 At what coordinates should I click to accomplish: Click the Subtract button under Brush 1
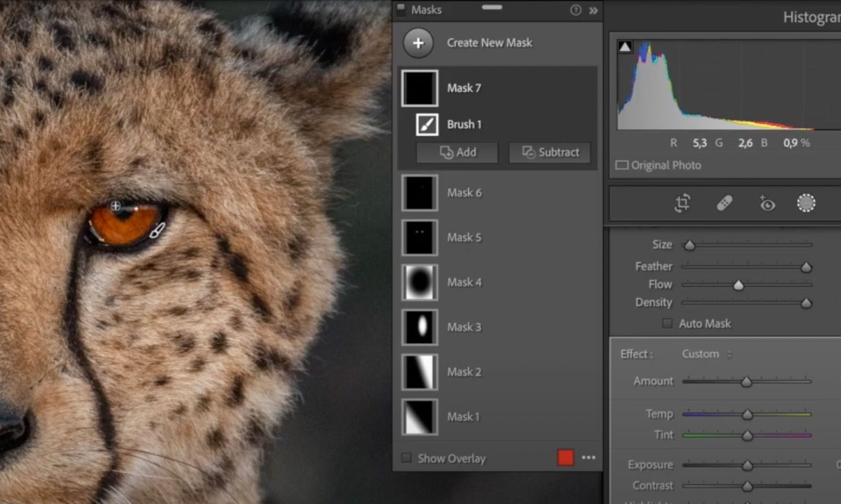pos(550,153)
